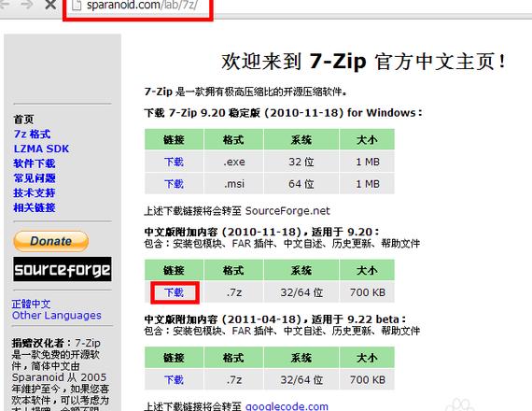Download the 9.22 beta Chinese add-on .7z
Viewport: 532px width, 411px height.
point(174,379)
